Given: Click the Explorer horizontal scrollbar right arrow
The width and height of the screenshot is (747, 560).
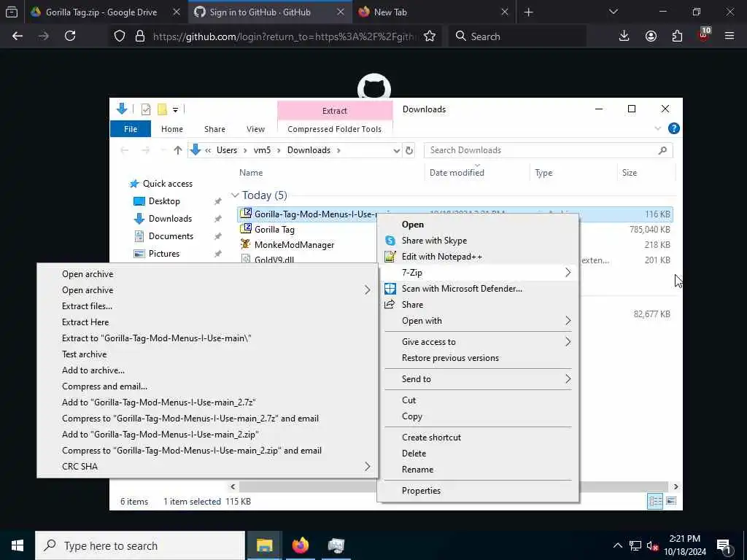Looking at the screenshot, I should tap(676, 486).
